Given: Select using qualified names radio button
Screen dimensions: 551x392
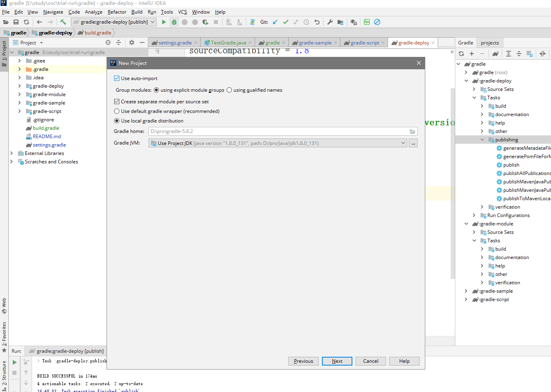Looking at the screenshot, I should pos(229,90).
